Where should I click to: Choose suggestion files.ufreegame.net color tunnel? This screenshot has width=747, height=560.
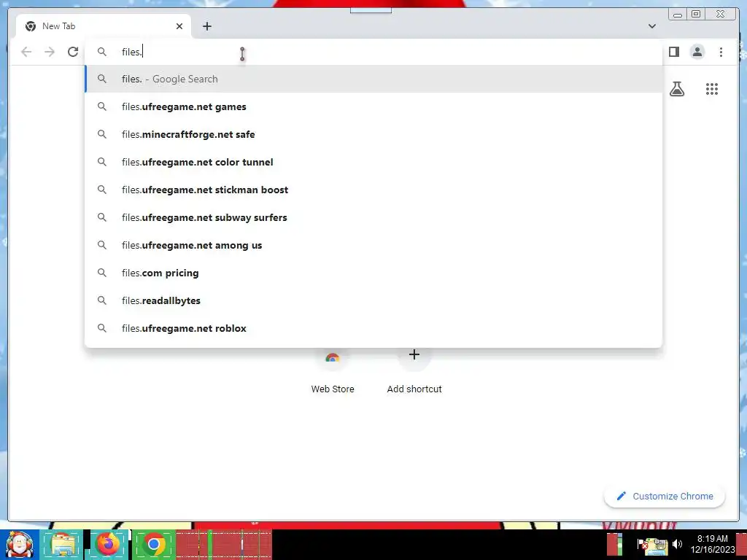373,162
